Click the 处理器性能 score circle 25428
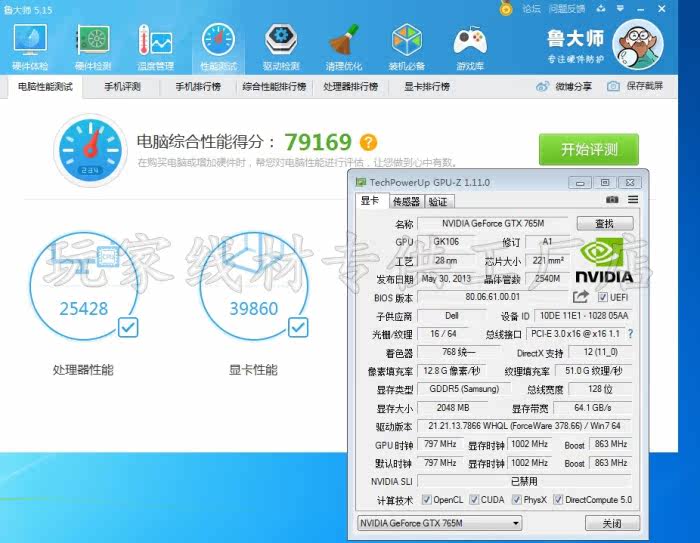This screenshot has height=543, width=700. click(83, 286)
